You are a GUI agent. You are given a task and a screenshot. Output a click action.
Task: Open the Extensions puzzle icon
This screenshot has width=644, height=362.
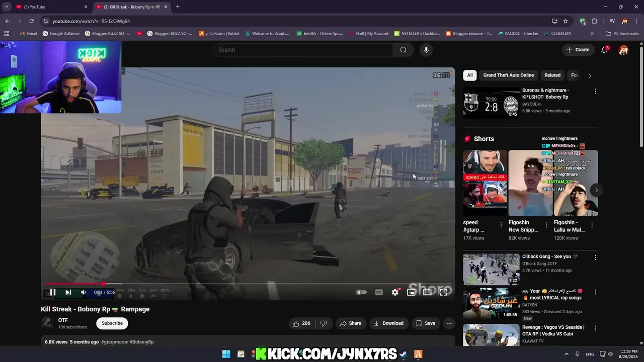pos(595,21)
